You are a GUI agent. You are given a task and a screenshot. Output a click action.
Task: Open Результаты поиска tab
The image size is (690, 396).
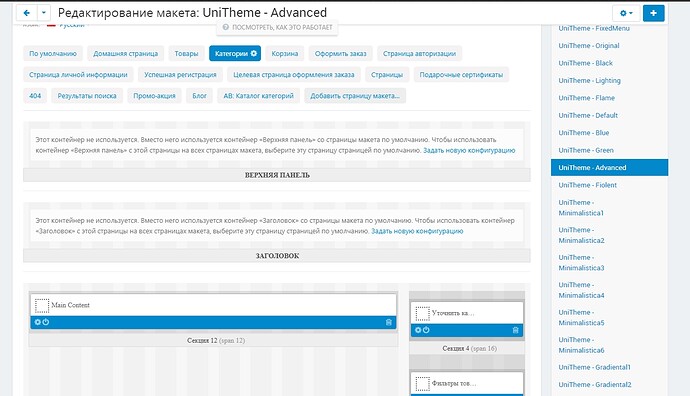pos(87,96)
